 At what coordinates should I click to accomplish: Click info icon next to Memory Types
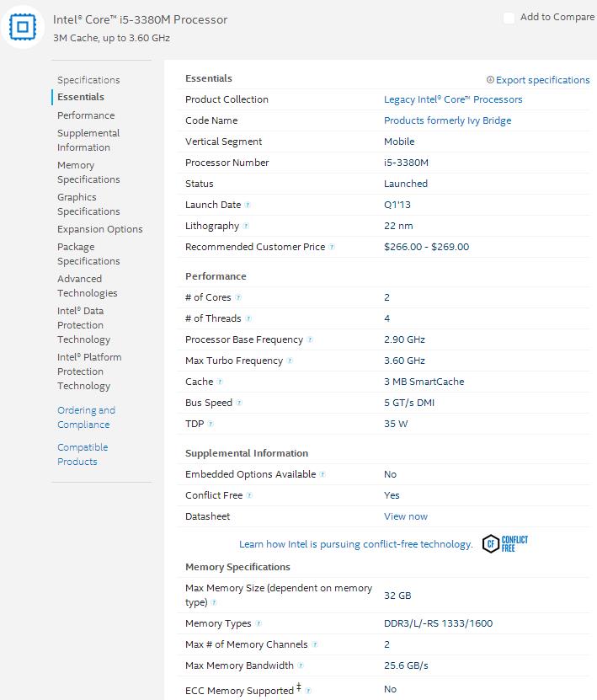[259, 623]
